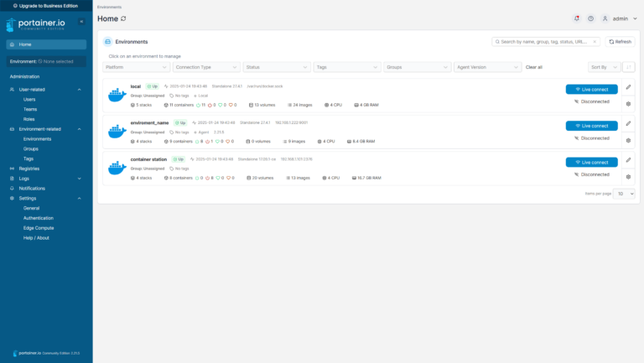Collapse the sidebar with the chevron button
644x363 pixels.
[80, 21]
